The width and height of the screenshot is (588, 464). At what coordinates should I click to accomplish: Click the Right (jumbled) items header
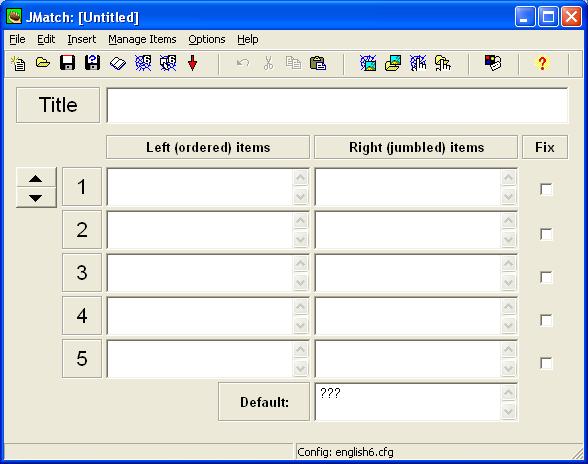point(416,147)
